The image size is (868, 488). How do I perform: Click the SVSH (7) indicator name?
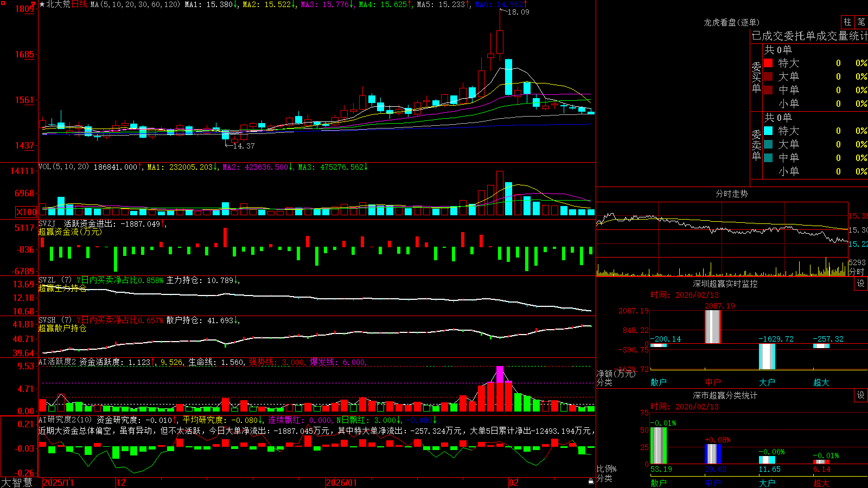(x=55, y=320)
